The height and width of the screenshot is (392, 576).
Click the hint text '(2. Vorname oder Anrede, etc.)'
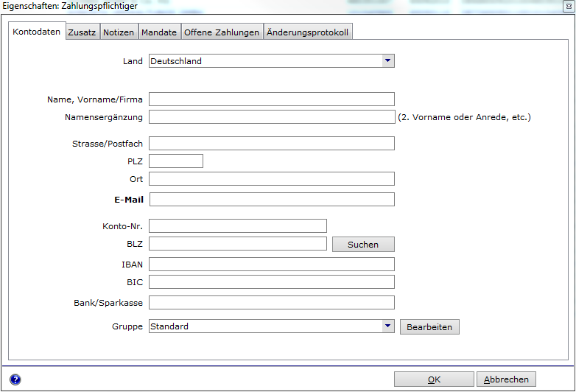pyautogui.click(x=464, y=117)
